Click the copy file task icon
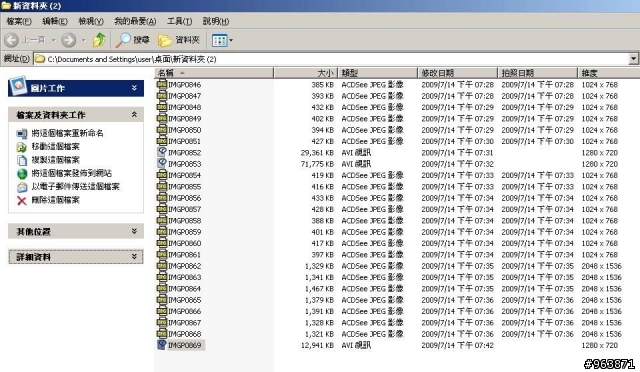 pyautogui.click(x=22, y=160)
